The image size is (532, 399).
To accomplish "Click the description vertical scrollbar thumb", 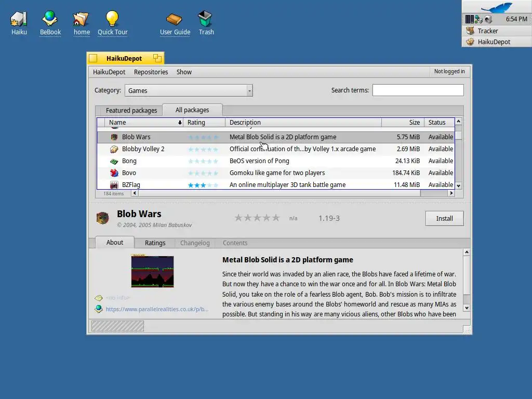I will pyautogui.click(x=467, y=275).
